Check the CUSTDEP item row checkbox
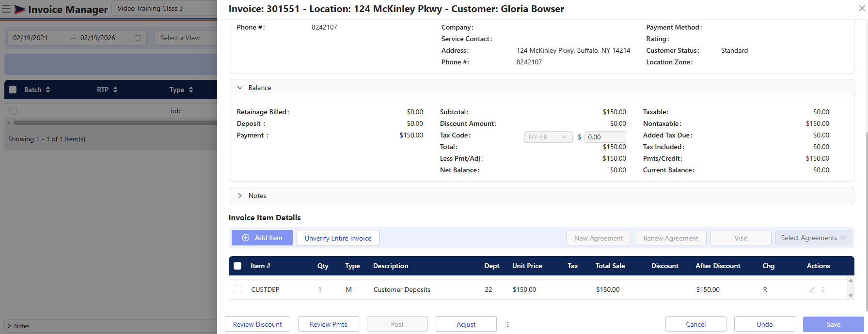Image resolution: width=868 pixels, height=334 pixels. [x=237, y=289]
